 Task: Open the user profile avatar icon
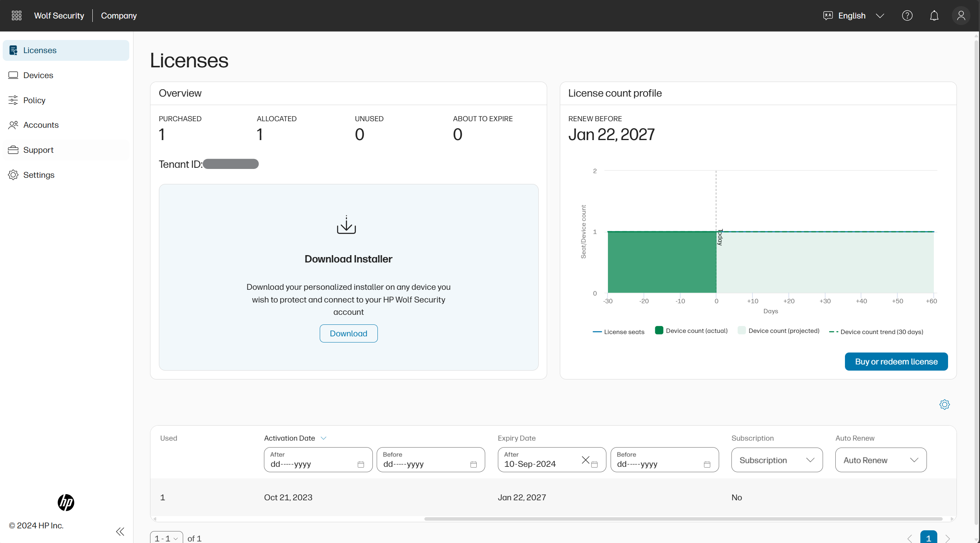[961, 15]
